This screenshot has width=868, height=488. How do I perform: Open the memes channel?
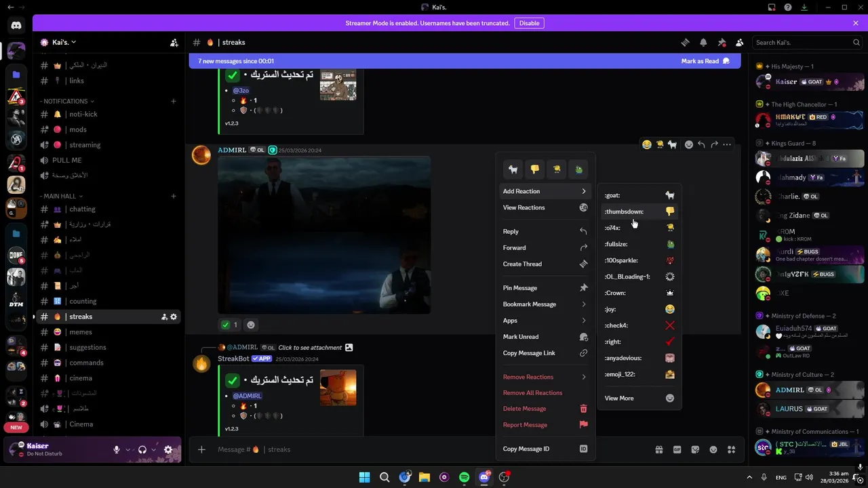pyautogui.click(x=108, y=332)
